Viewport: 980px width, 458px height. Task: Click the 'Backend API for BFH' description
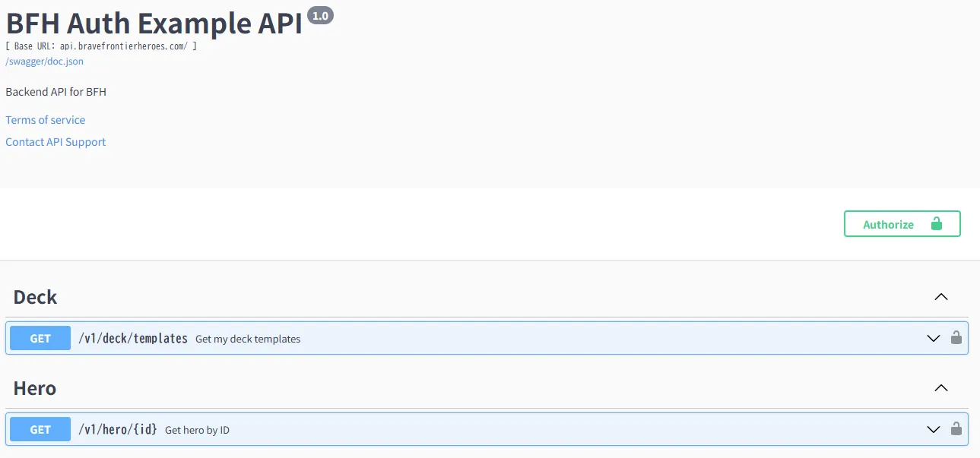coord(56,92)
